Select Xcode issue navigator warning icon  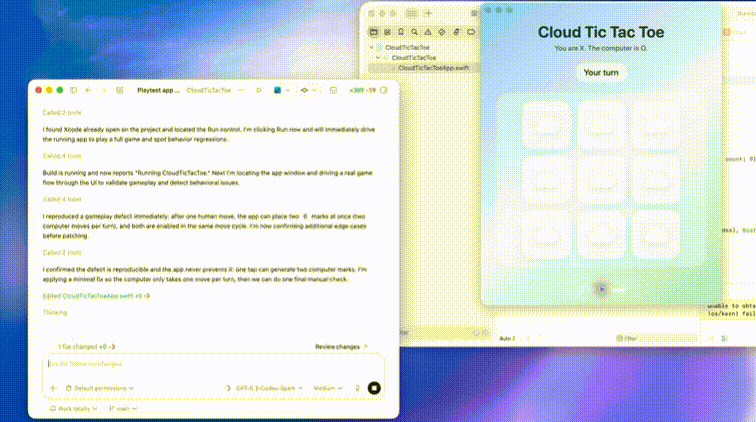click(x=428, y=32)
